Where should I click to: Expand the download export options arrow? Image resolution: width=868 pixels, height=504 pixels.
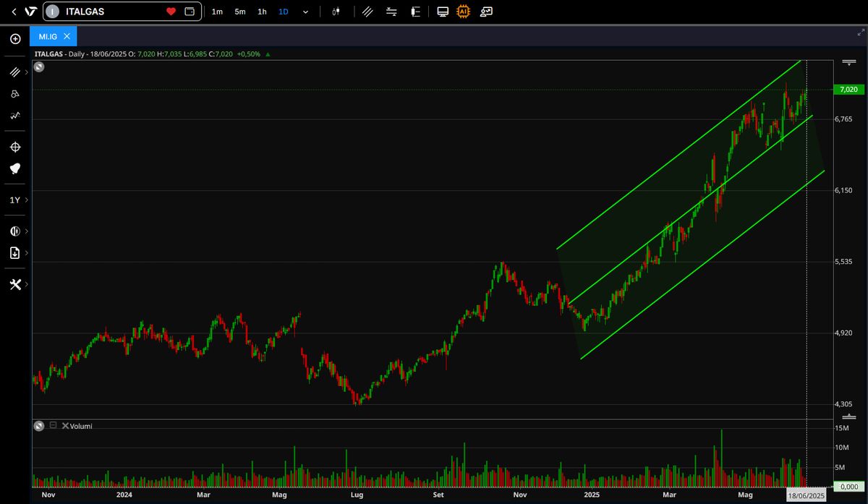tap(27, 252)
